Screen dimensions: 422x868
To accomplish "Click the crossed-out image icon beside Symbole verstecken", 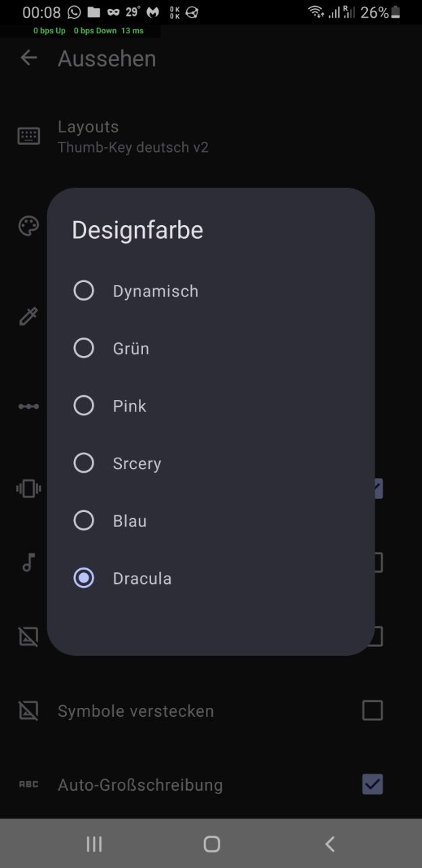I will point(28,710).
